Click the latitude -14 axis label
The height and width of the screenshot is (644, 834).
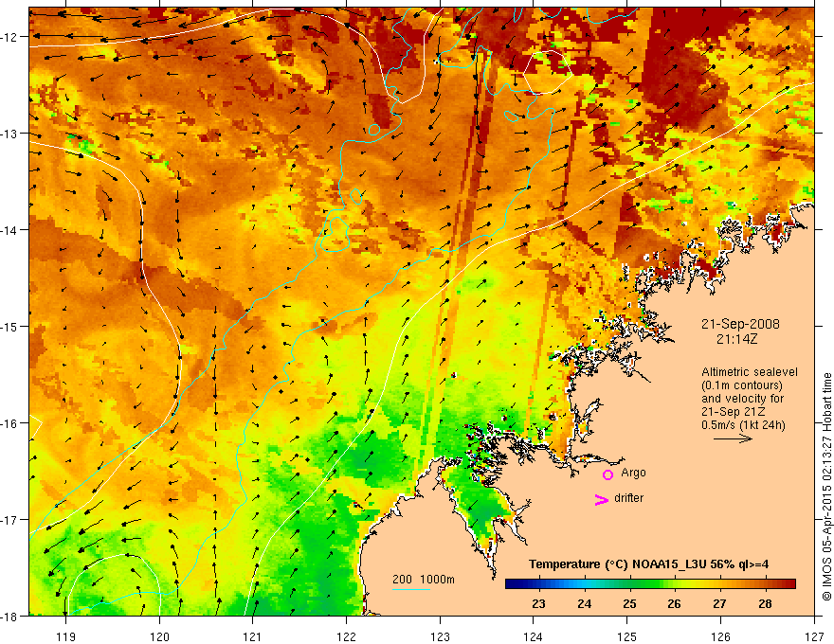tap(9, 230)
